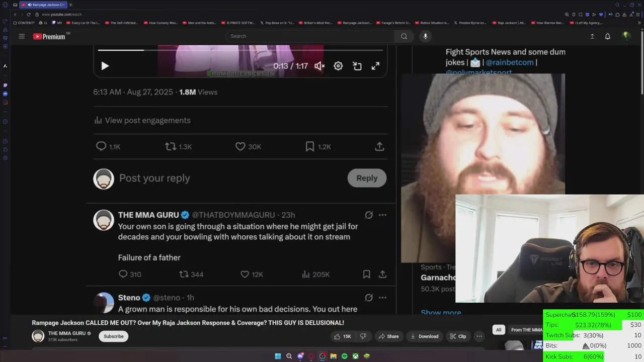Viewport: 644px width, 362px height.
Task: Open Spotify from the taskbar
Action: point(345,356)
